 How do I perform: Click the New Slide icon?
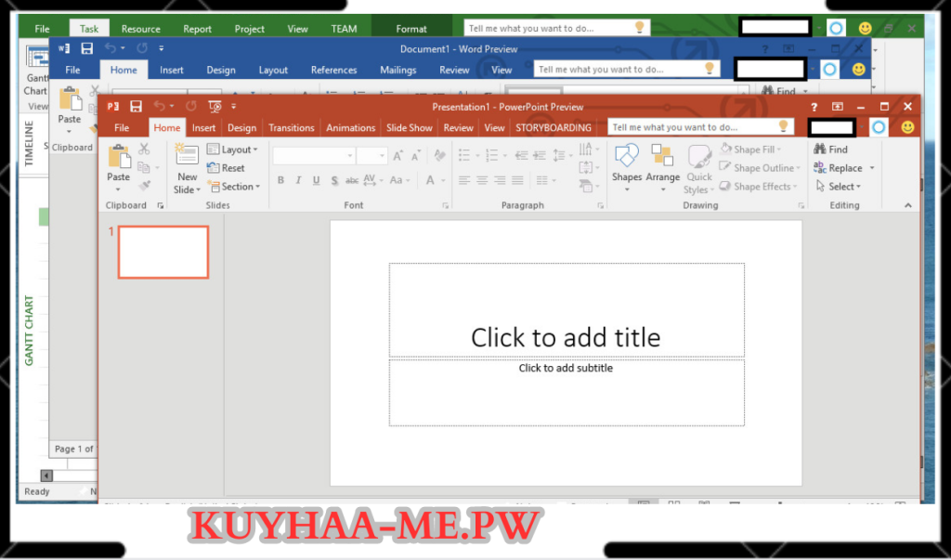pyautogui.click(x=187, y=155)
